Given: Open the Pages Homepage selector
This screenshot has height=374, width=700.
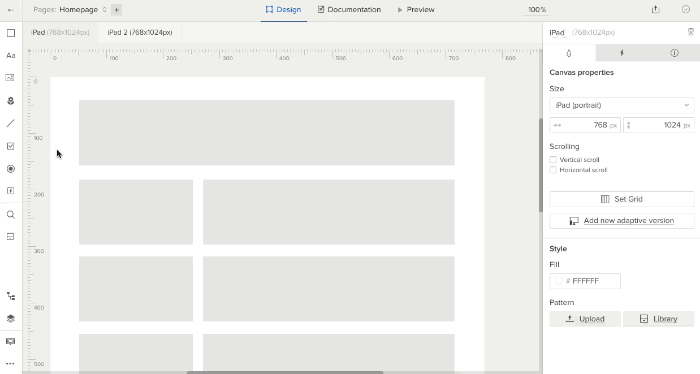Looking at the screenshot, I should point(70,10).
